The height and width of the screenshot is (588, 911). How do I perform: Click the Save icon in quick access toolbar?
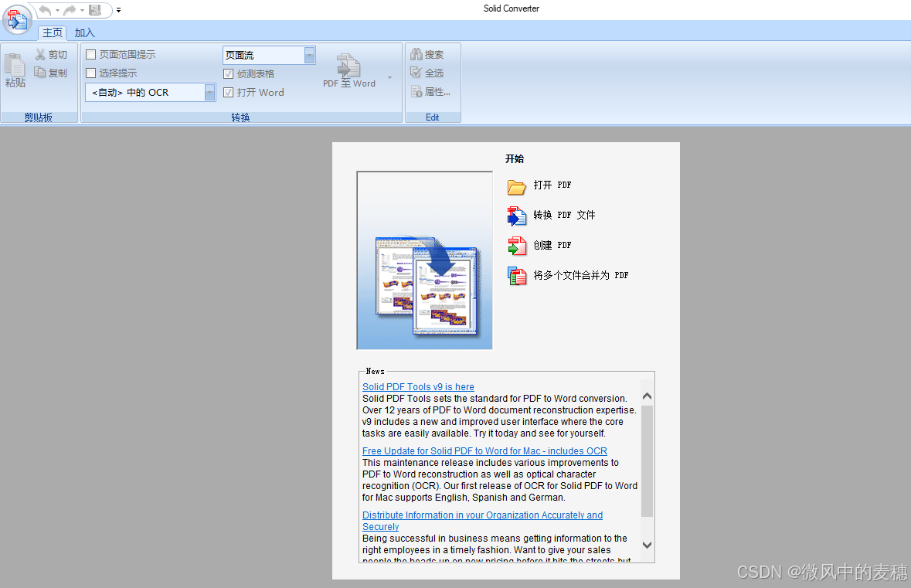95,10
